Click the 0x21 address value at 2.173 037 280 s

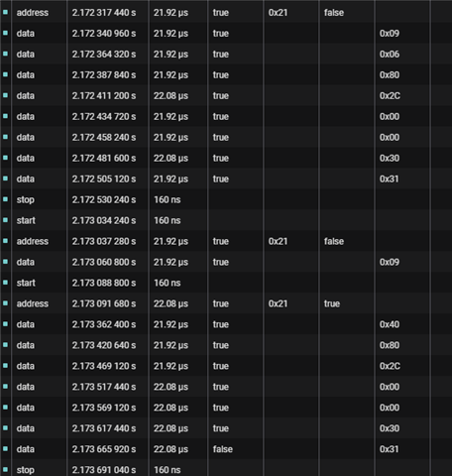pos(278,241)
